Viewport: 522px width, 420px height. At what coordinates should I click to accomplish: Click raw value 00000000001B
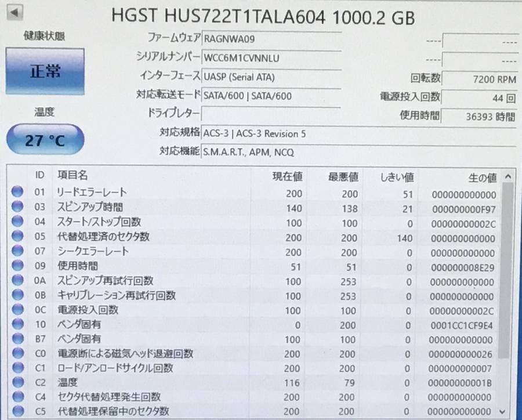point(460,383)
